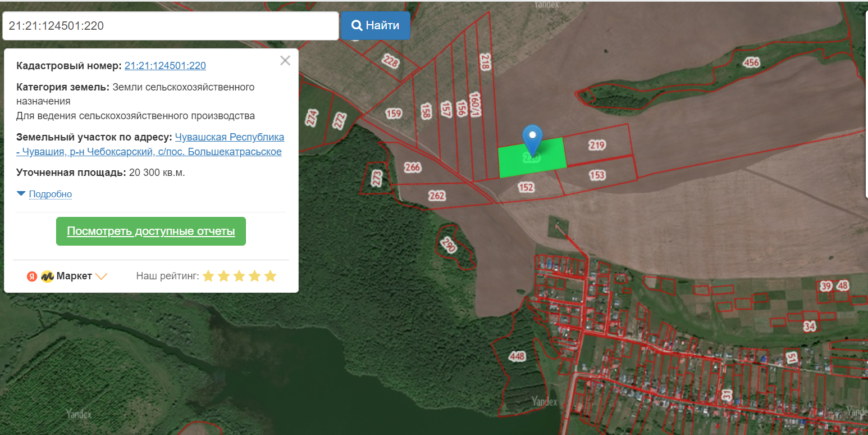868x435 pixels.
Task: Close the parcel info popup
Action: 285,61
